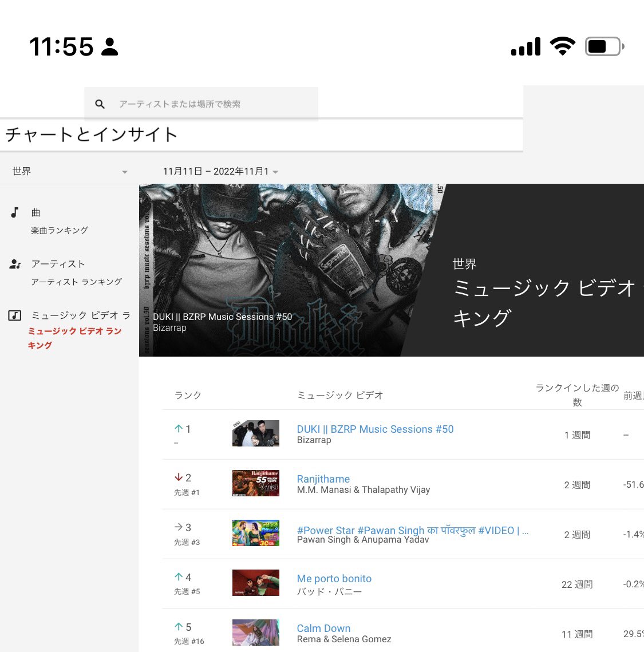Tap the battery status bar icon

pyautogui.click(x=605, y=46)
